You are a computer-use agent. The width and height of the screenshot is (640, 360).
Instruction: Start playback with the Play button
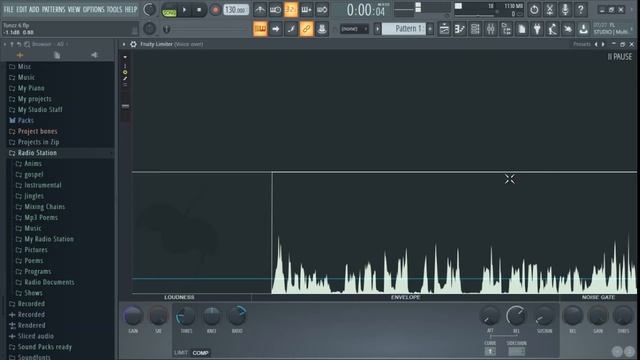click(x=184, y=10)
